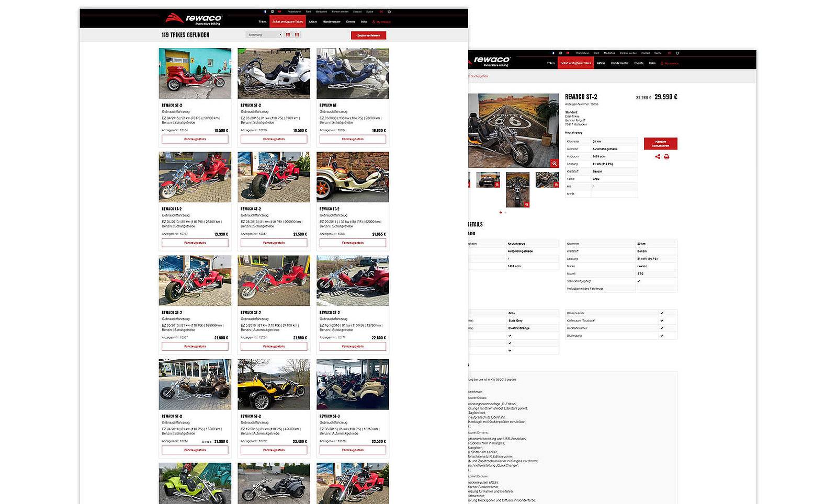Select the first gallery pagination dot
Screen dimensions: 837x504
(501, 213)
